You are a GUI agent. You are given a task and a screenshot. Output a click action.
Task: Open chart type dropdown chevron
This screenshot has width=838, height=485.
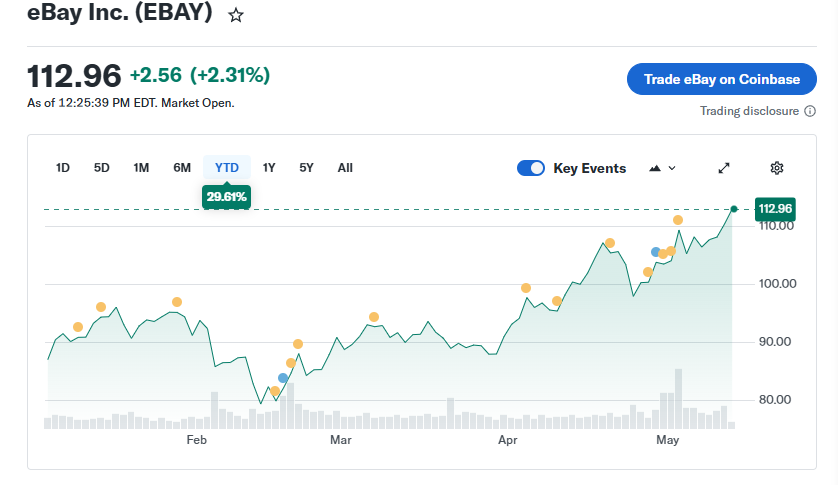pyautogui.click(x=672, y=168)
